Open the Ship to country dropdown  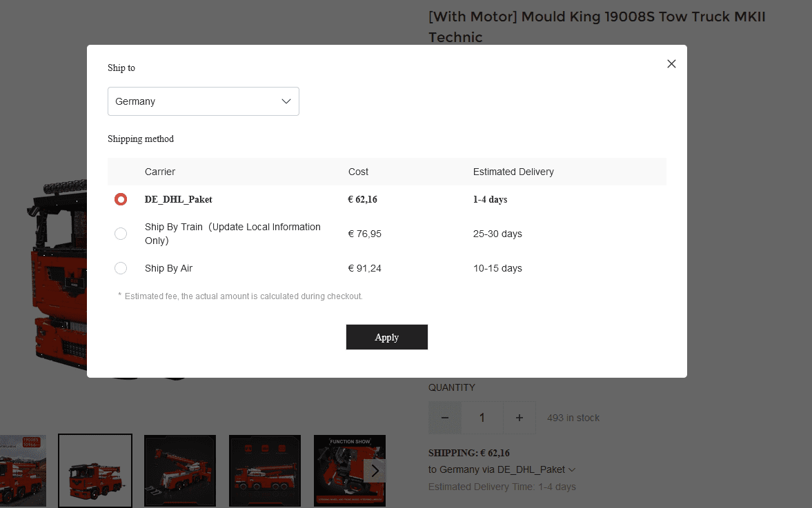coord(203,101)
